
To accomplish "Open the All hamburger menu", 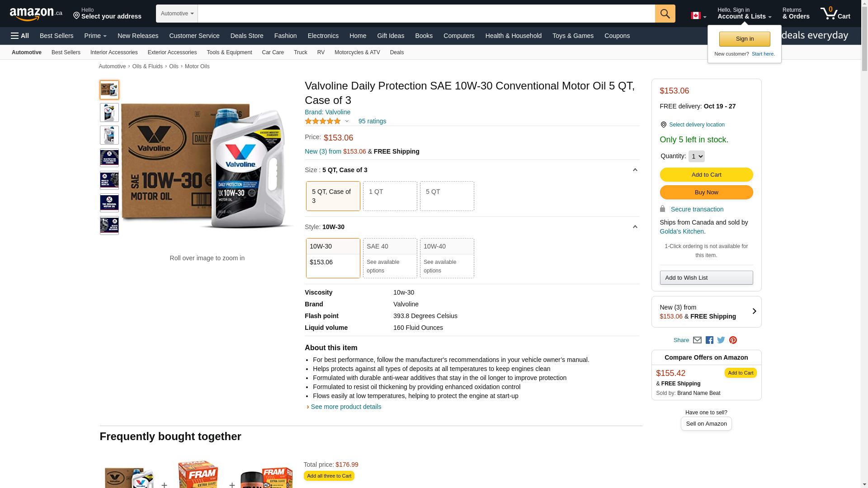I will [x=20, y=36].
